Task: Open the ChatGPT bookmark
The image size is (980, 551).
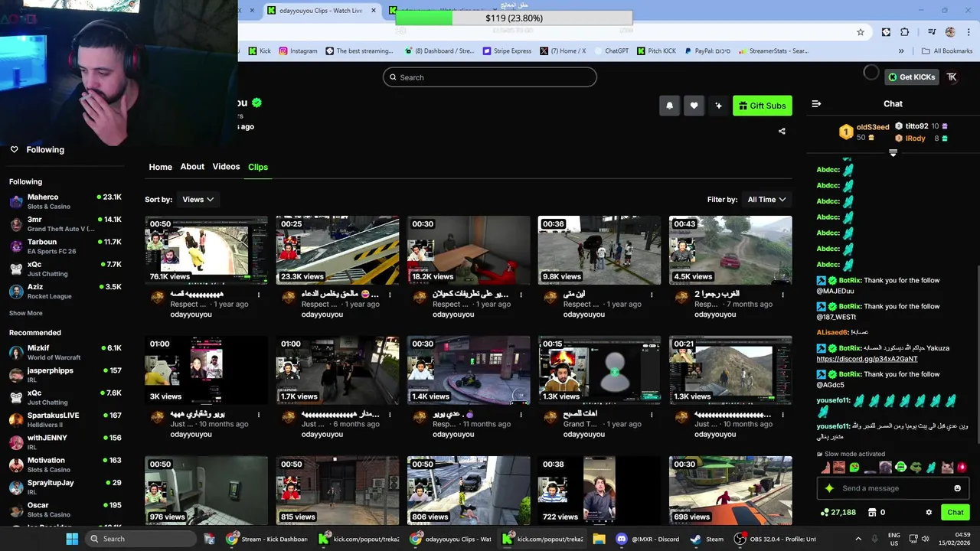Action: (x=610, y=51)
